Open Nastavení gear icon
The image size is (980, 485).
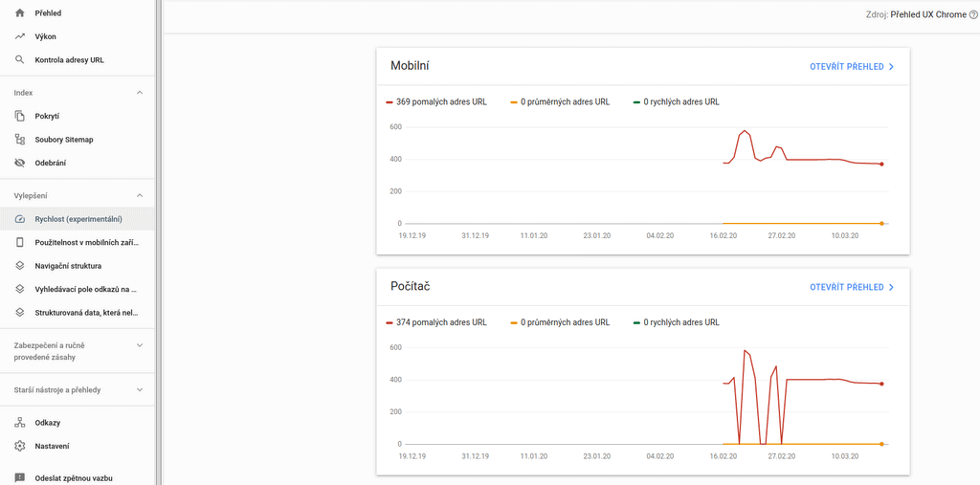tap(19, 446)
